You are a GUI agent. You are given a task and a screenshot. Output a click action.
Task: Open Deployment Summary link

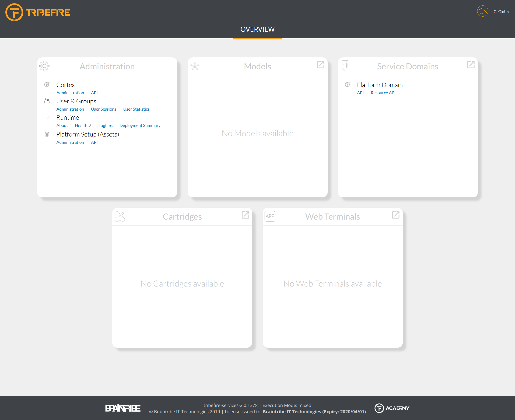(140, 126)
